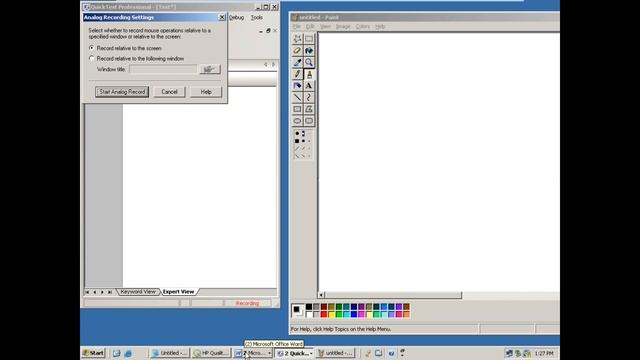Pick the Eraser tool in Paint

pos(297,51)
